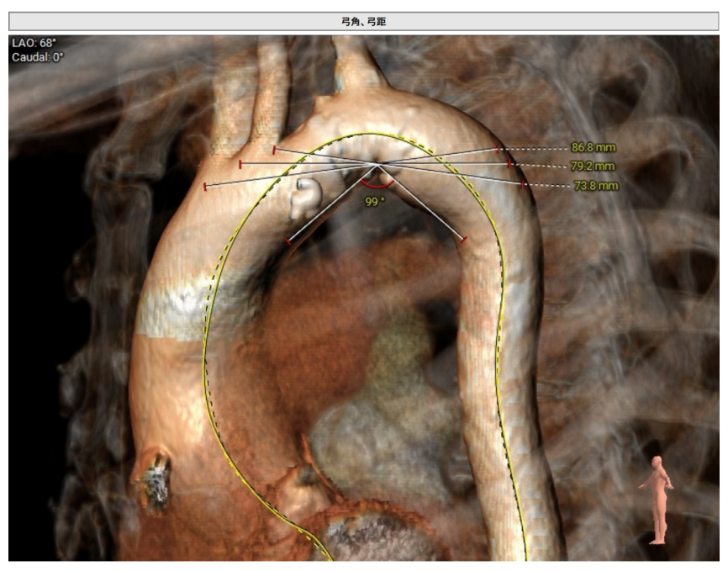Click the Caudal: 0° orientation text
The width and height of the screenshot is (728, 571).
37,57
